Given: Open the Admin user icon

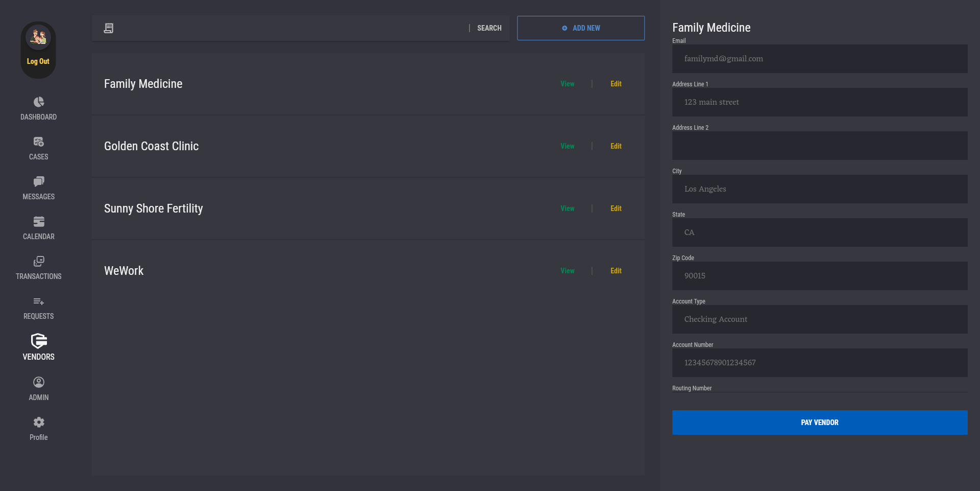Looking at the screenshot, I should [x=39, y=382].
